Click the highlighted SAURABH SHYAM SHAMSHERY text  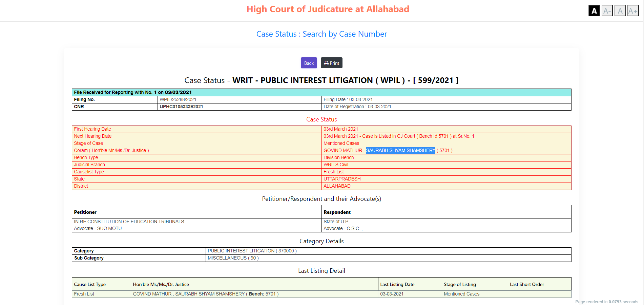tap(400, 150)
